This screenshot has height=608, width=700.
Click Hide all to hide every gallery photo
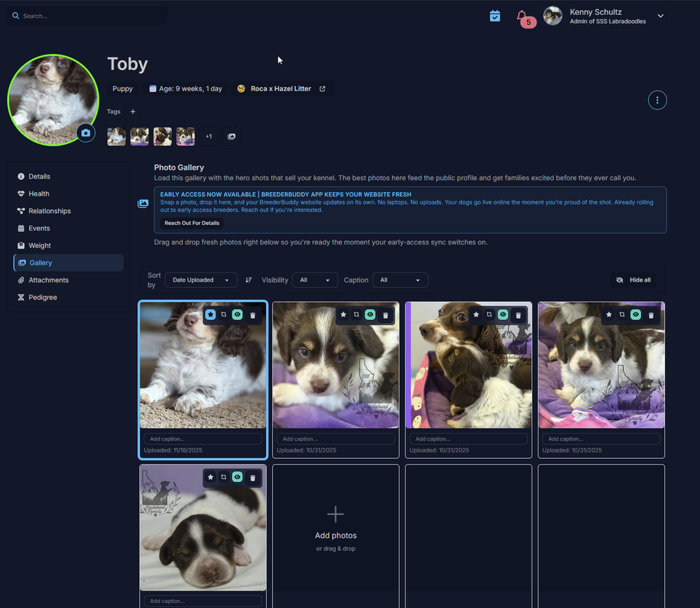pos(633,279)
